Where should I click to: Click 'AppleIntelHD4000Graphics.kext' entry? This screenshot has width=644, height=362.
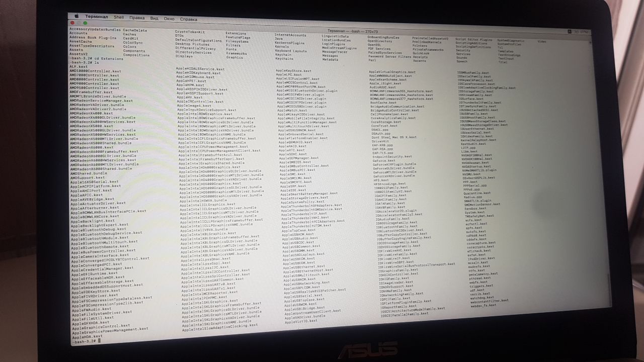pyautogui.click(x=210, y=167)
